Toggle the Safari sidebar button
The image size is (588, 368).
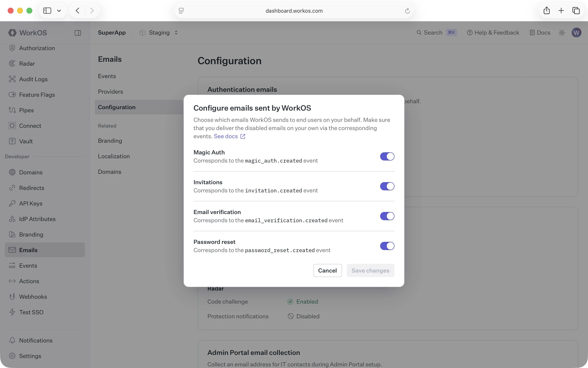pos(47,11)
